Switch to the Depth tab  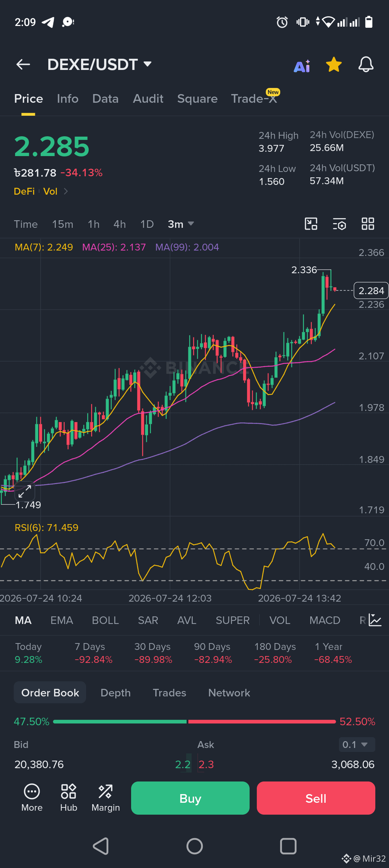click(x=116, y=693)
